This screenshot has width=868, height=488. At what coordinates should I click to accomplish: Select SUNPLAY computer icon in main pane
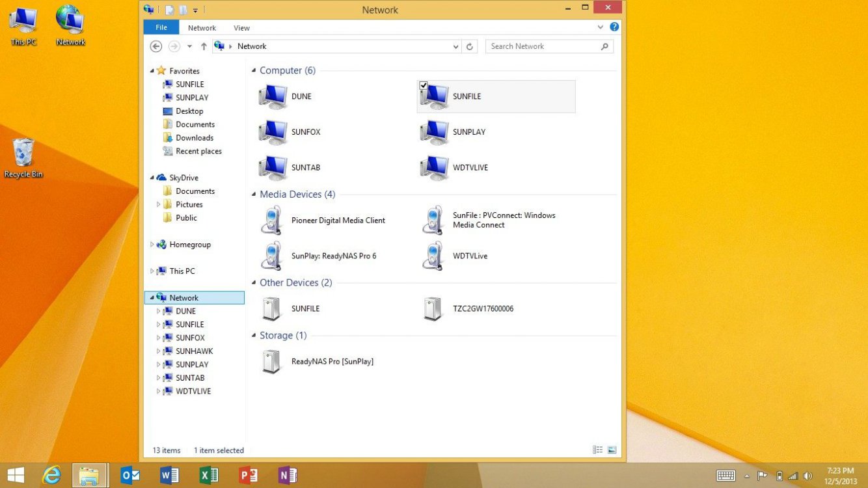click(434, 132)
